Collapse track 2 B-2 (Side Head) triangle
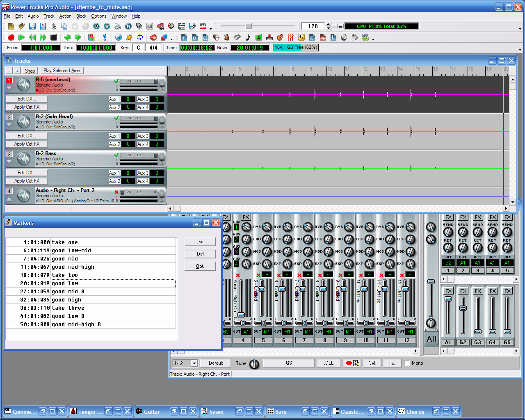 9,125
